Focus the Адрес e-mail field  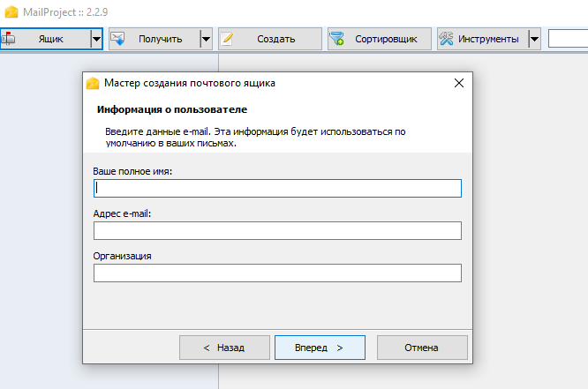point(277,230)
